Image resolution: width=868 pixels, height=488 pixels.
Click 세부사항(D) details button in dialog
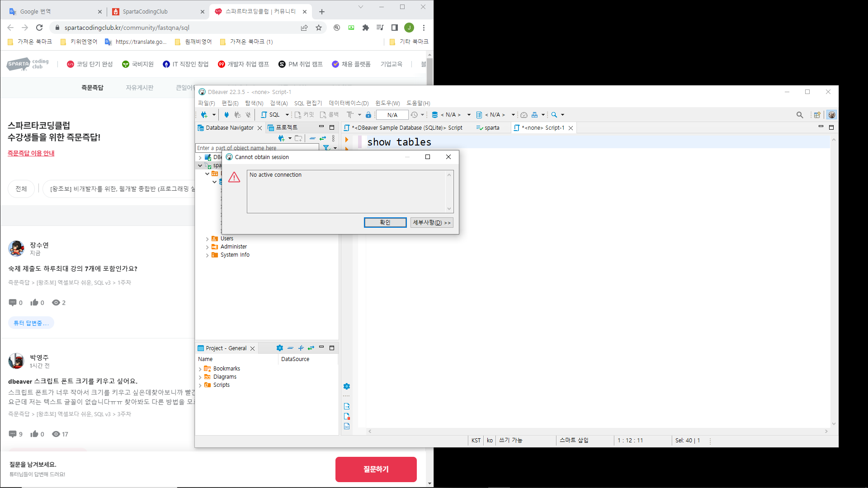click(432, 222)
